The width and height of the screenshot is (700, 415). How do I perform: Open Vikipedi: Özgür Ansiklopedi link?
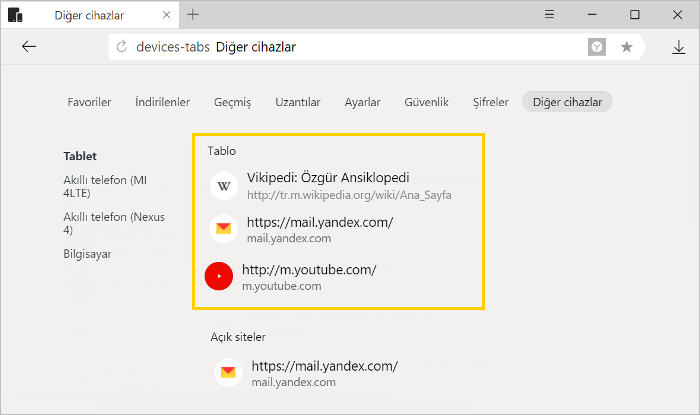pos(328,178)
